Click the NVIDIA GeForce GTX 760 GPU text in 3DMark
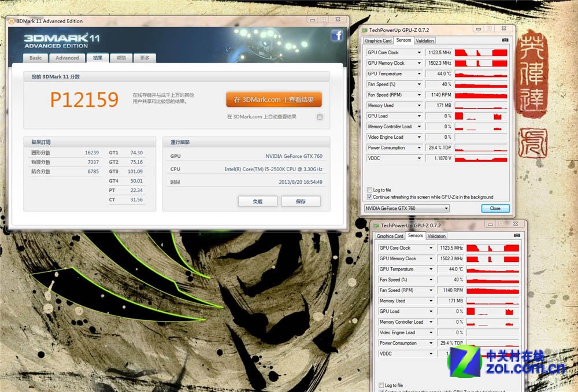The image size is (578, 392). pyautogui.click(x=294, y=156)
